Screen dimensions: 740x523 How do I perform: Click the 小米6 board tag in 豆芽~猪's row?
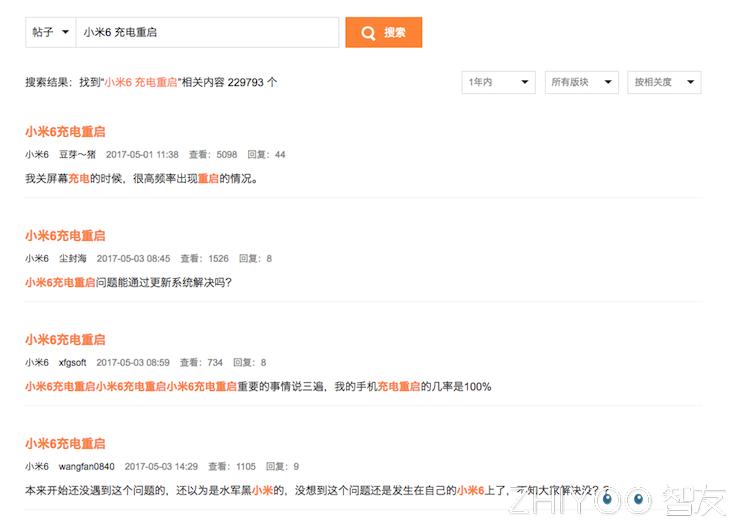point(37,154)
